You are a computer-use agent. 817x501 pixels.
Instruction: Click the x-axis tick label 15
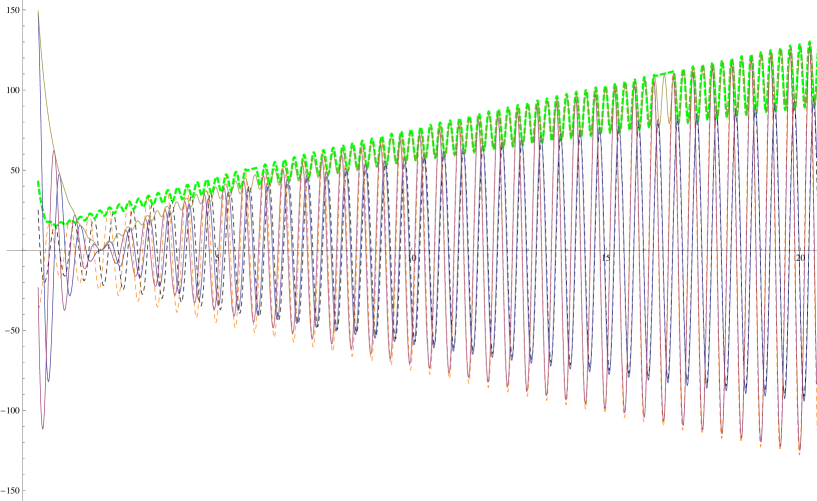(x=606, y=258)
